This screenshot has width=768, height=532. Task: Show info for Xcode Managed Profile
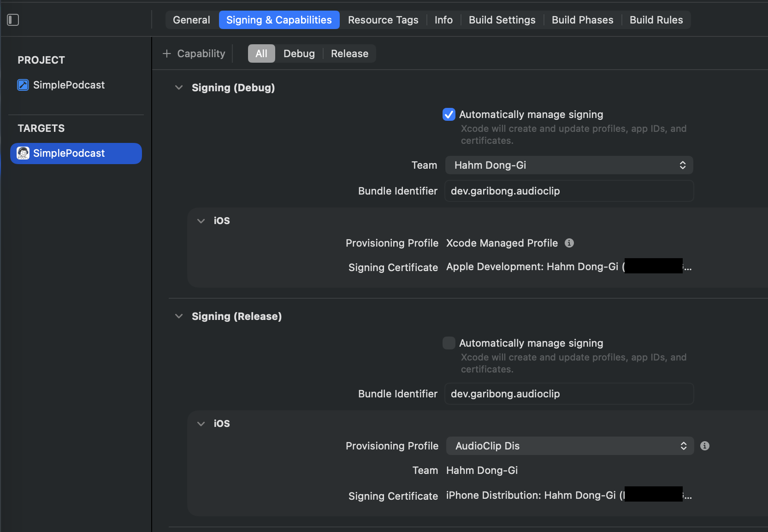569,243
